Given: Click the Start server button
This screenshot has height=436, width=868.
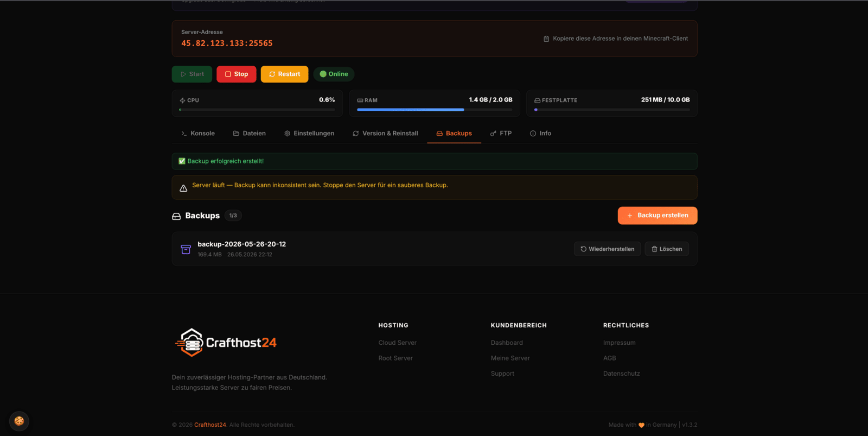Looking at the screenshot, I should click(192, 74).
